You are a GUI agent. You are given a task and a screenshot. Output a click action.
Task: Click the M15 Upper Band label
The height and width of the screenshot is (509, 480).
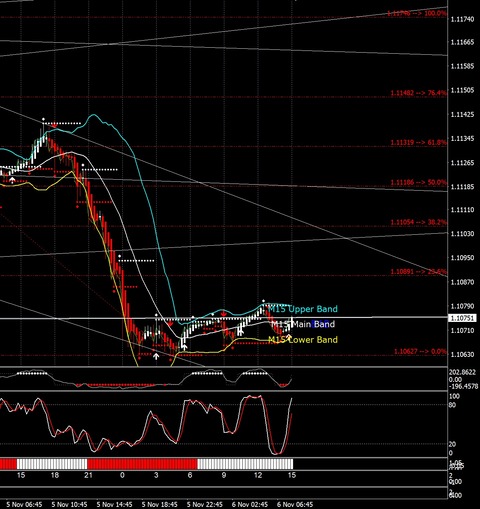pos(303,309)
